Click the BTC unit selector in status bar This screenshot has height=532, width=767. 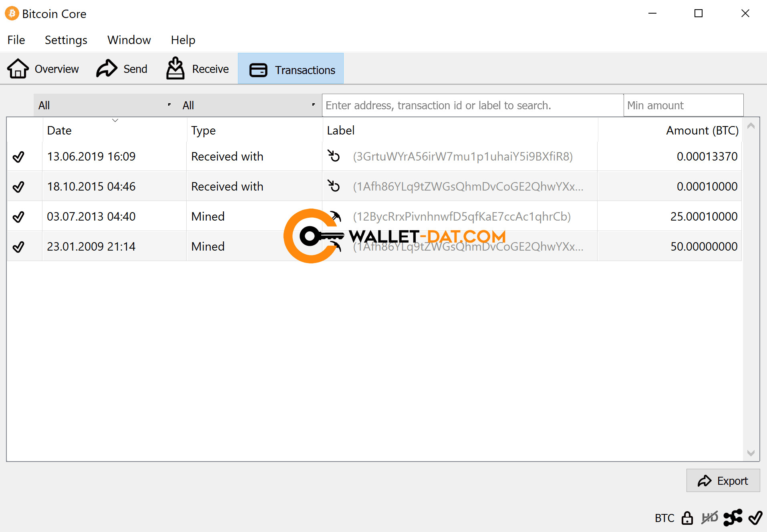tap(664, 518)
